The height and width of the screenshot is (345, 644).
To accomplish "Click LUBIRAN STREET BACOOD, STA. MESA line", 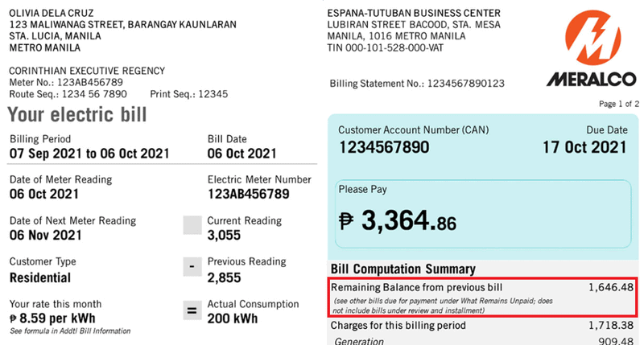I will (x=414, y=25).
